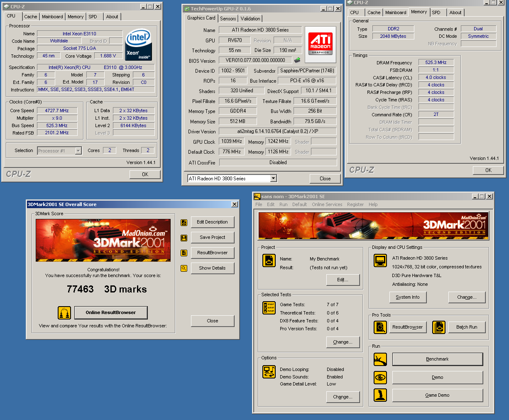Click the Bandwidth value 79.5 GB/s
This screenshot has height=420, width=509.
coord(315,121)
